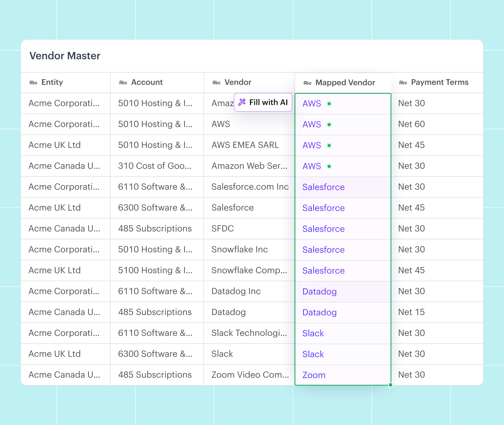The height and width of the screenshot is (425, 504).
Task: Click Acme Corporati... in Datadog Inc row
Action: click(x=66, y=291)
